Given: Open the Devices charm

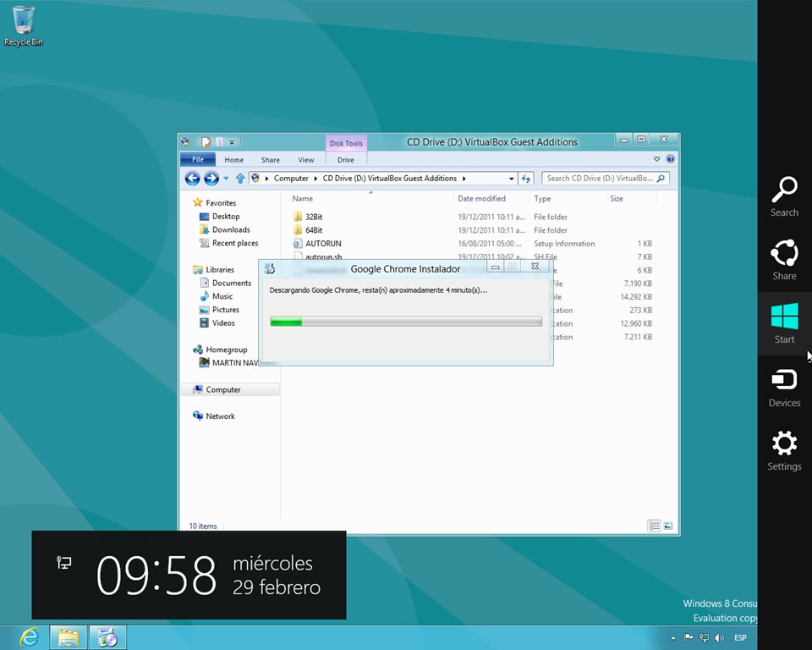Looking at the screenshot, I should [784, 387].
